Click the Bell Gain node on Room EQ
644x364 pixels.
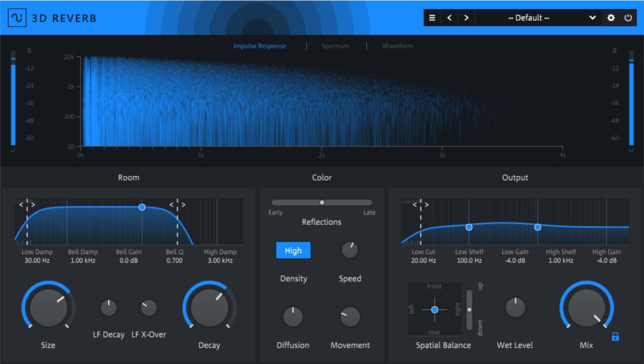[142, 207]
